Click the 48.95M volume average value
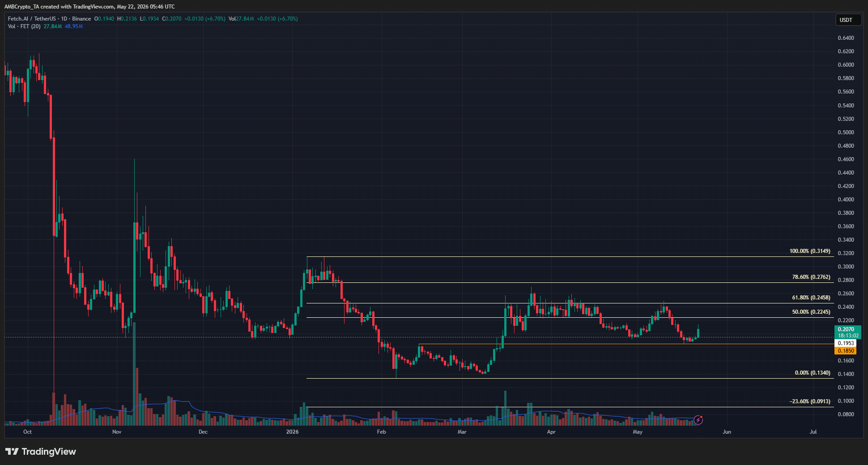 click(x=74, y=26)
